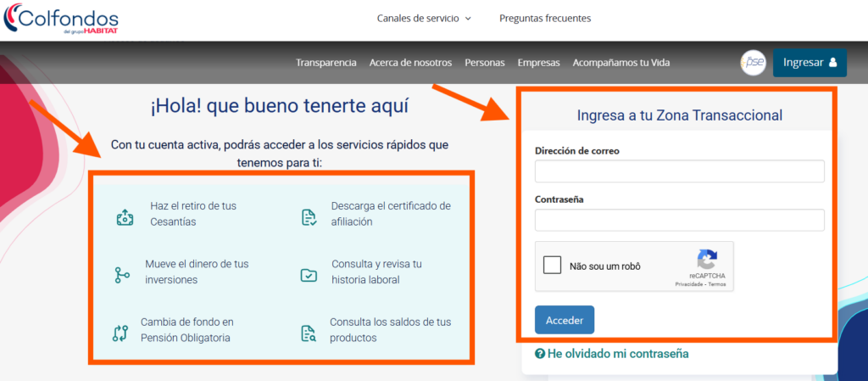The width and height of the screenshot is (868, 381).
Task: Check the 'Não sou um robô' checkbox
Action: (x=553, y=266)
